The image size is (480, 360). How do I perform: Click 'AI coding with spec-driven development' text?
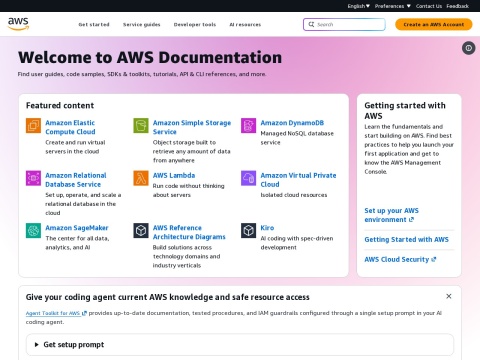coord(297,243)
